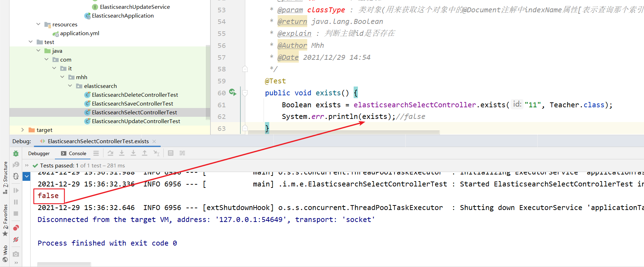Viewport: 644px width, 267px height.
Task: Click the blue console down-arrow button
Action: coord(26,176)
